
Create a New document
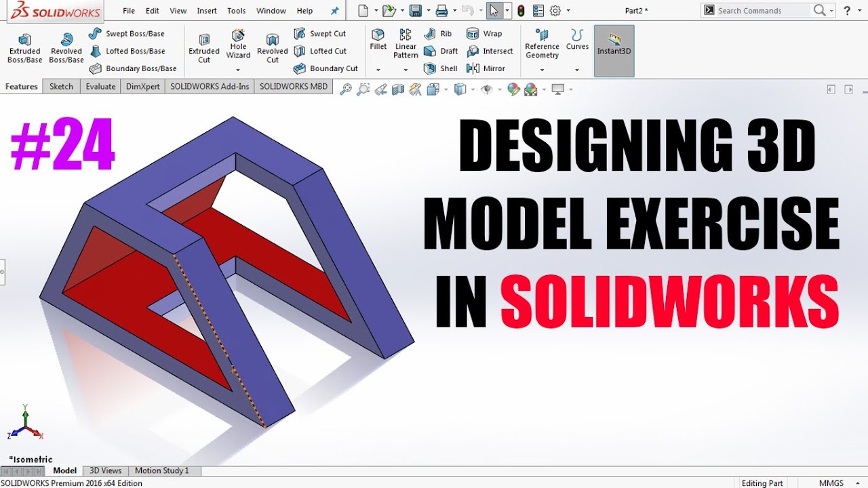pos(363,11)
